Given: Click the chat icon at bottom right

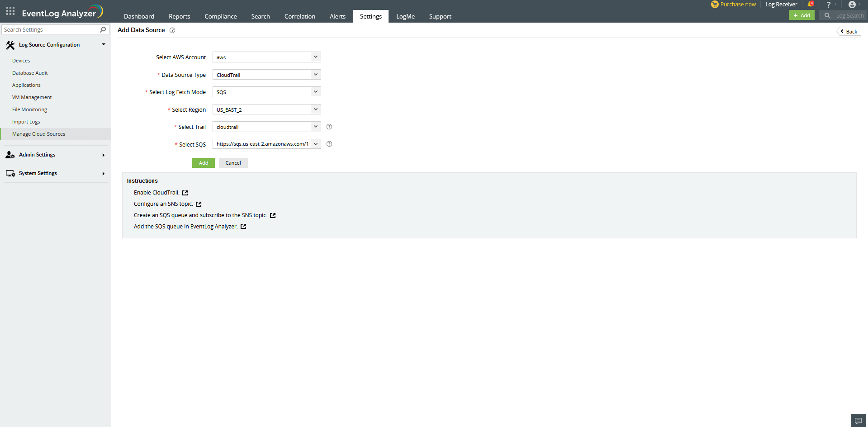Looking at the screenshot, I should pos(858,420).
